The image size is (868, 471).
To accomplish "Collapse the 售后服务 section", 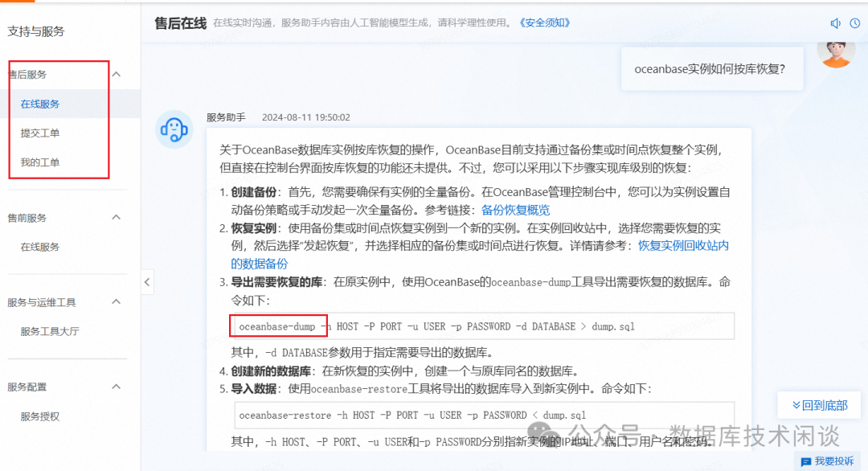I will click(x=117, y=74).
